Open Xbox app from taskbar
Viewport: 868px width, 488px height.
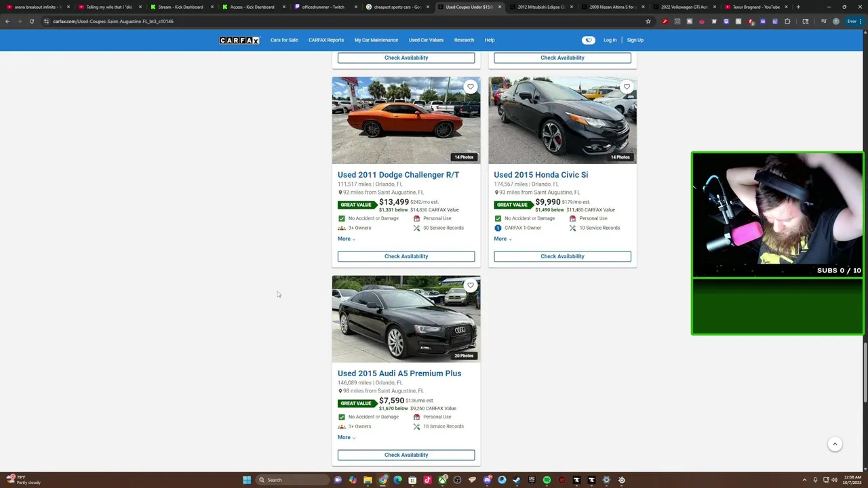(x=443, y=480)
